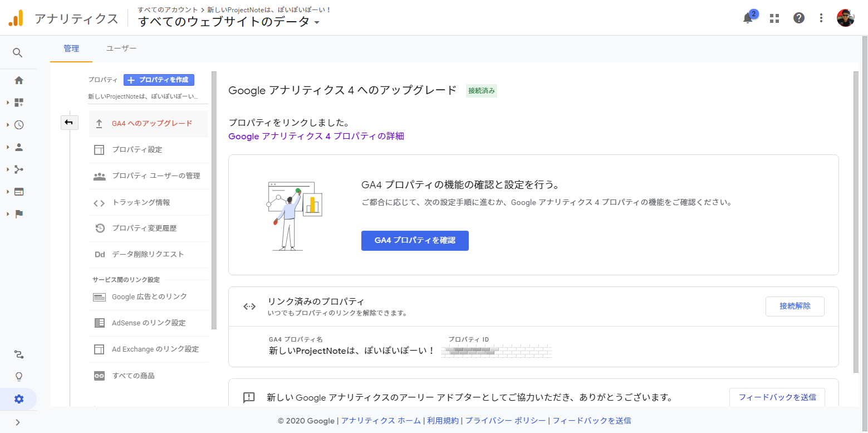Viewport: 868px width, 433px height.
Task: Click the 接続解除 button
Action: click(x=795, y=306)
